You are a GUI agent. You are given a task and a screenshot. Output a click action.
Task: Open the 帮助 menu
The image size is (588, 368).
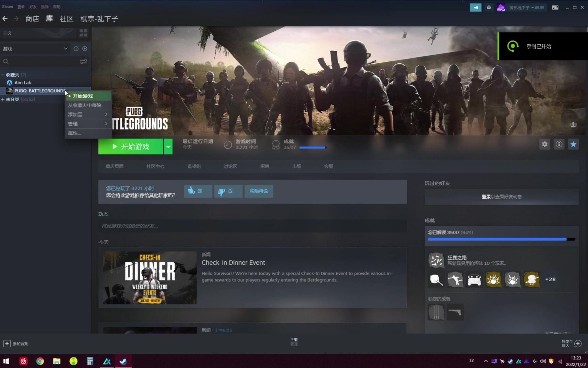tap(57, 7)
